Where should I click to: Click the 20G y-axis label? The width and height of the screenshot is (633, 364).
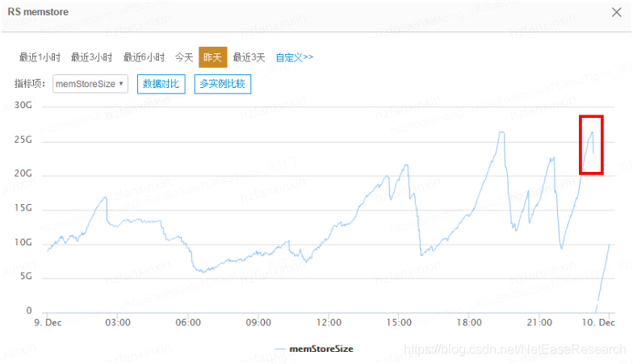23,174
